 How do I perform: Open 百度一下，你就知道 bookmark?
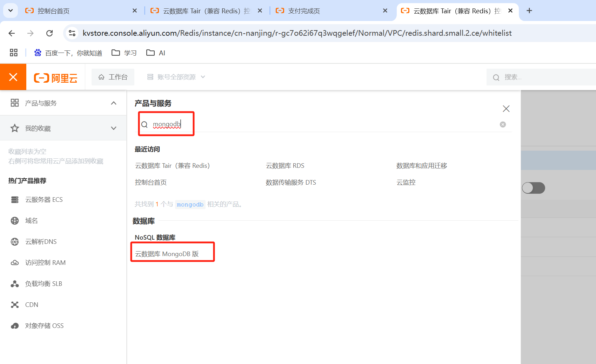(x=68, y=53)
